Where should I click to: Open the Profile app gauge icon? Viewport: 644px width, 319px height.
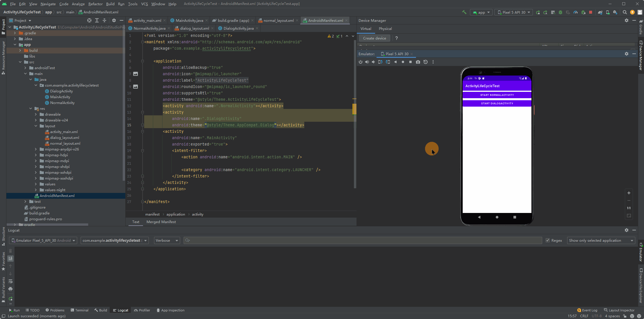coord(576,12)
